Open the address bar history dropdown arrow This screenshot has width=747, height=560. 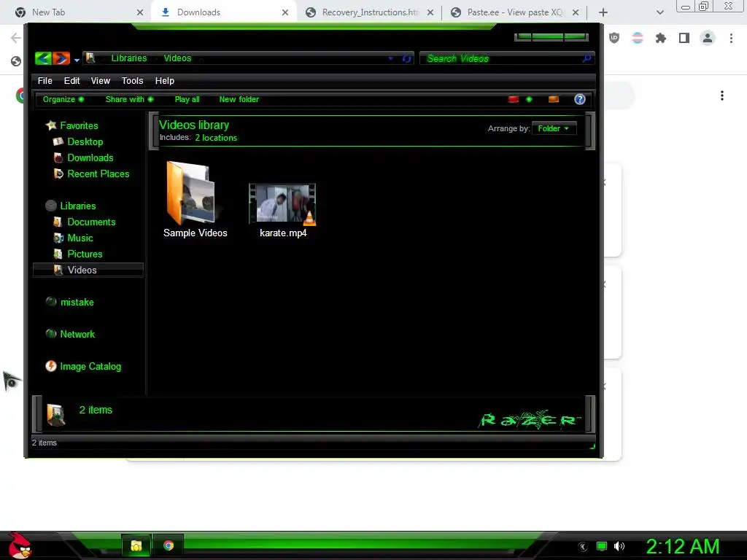click(x=391, y=58)
